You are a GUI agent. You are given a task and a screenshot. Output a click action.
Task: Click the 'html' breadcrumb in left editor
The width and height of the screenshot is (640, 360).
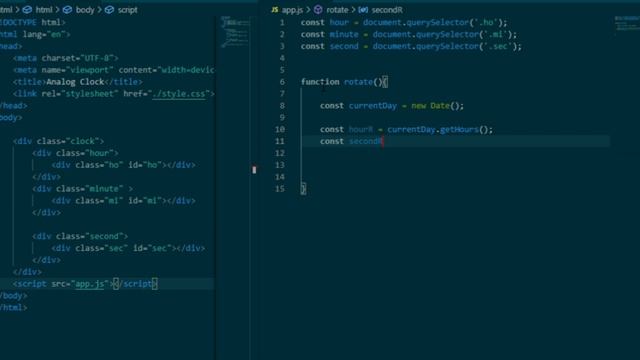point(44,10)
